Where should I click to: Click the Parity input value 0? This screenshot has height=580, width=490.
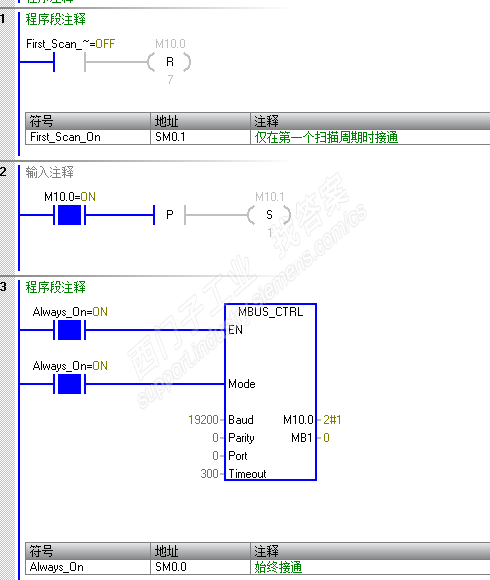click(x=215, y=438)
